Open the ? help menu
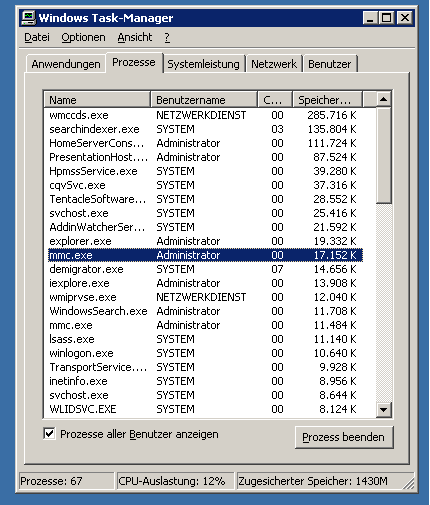The width and height of the screenshot is (430, 505). pos(167,37)
